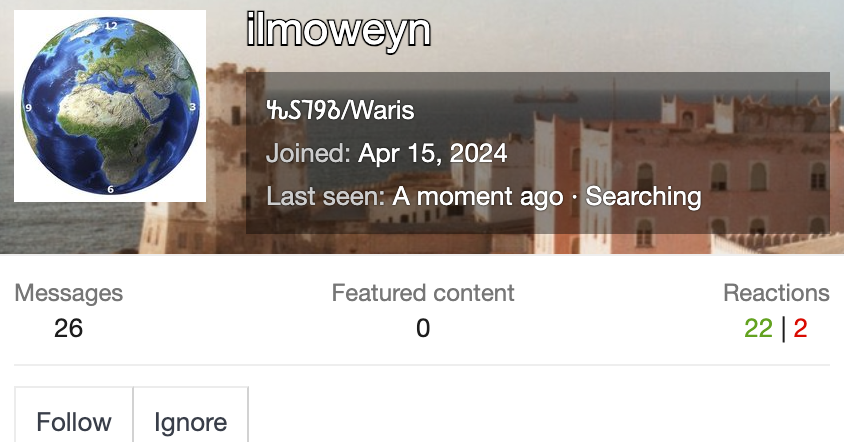Click the Apr 15, 2024 join date
Screen dimensions: 844x442
pyautogui.click(x=432, y=154)
